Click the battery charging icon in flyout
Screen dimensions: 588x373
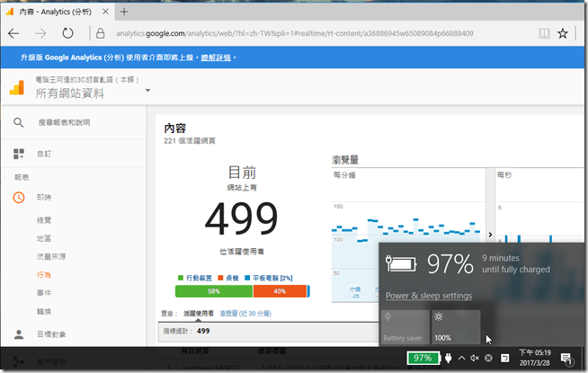click(x=401, y=263)
